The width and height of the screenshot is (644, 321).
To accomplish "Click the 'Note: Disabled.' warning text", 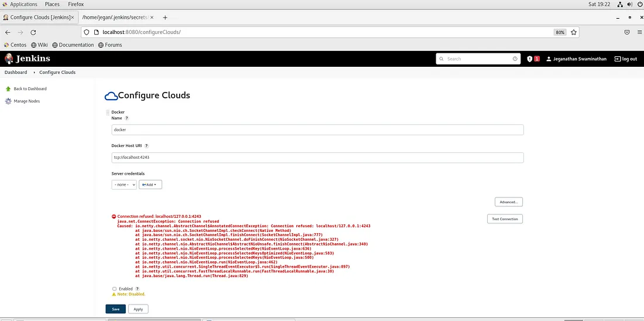I will point(131,294).
